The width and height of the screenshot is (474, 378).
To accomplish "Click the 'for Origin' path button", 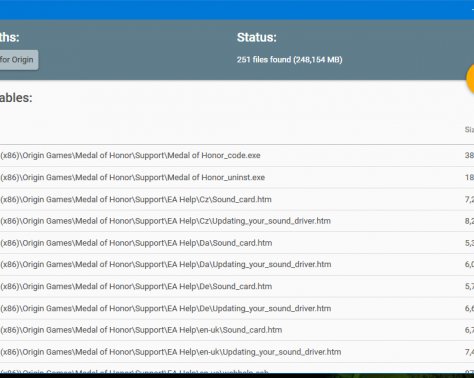I will [x=18, y=60].
